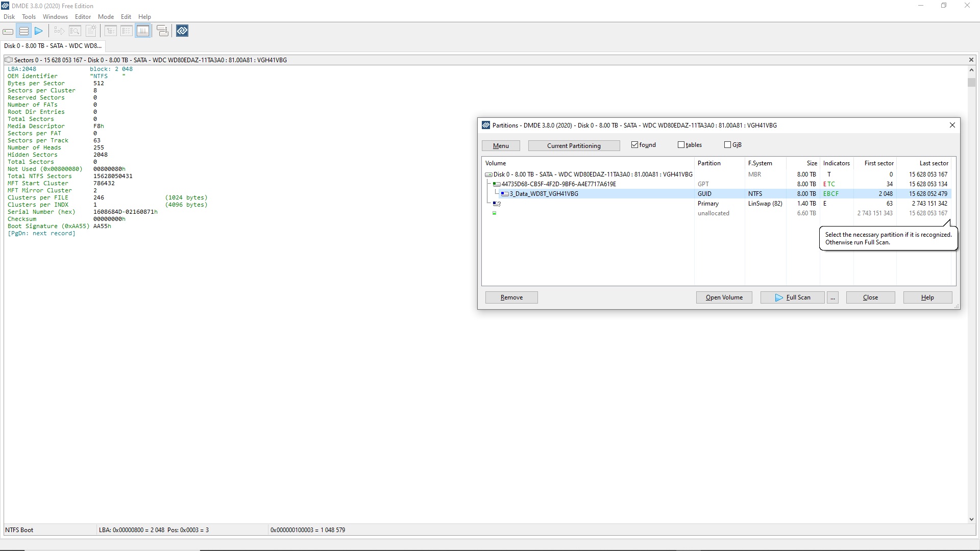Click the greyed sun-marked grid toolbar icon

tap(91, 31)
